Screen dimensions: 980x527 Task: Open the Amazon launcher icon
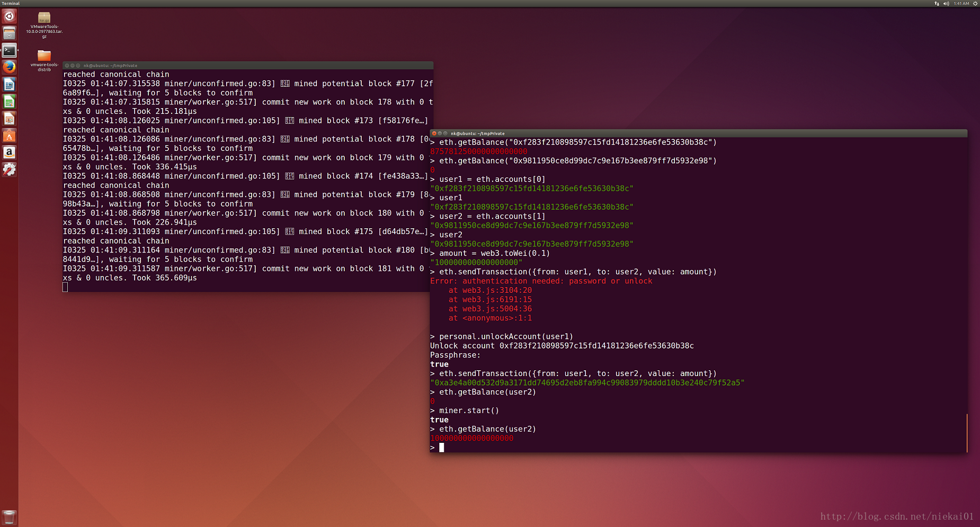point(9,153)
